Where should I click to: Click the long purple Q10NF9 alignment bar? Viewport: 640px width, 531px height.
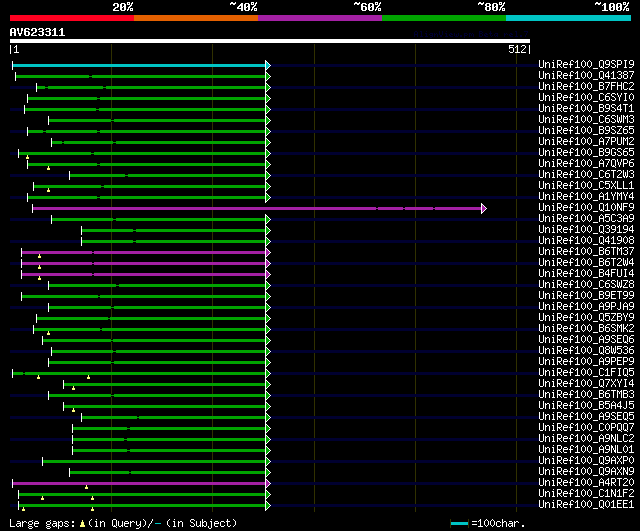250,208
